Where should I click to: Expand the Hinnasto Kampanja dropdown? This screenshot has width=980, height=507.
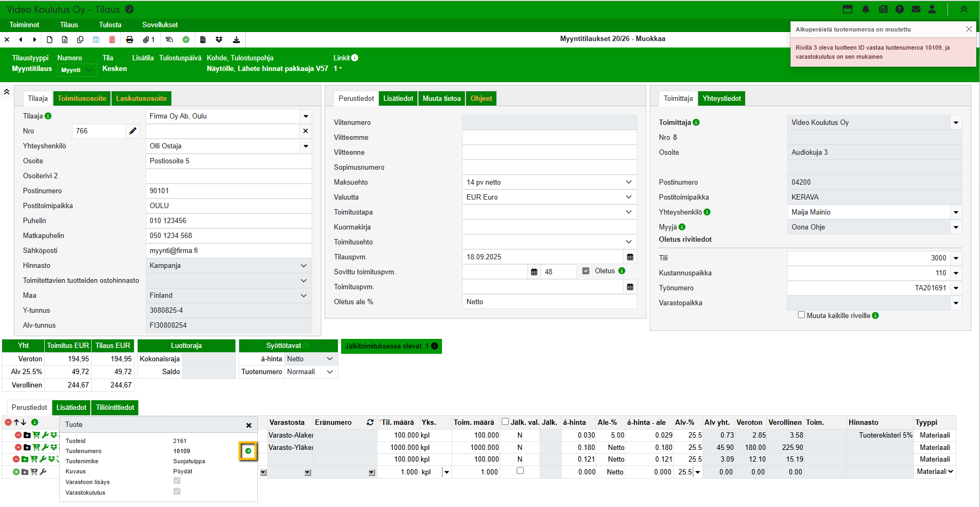(x=228, y=266)
